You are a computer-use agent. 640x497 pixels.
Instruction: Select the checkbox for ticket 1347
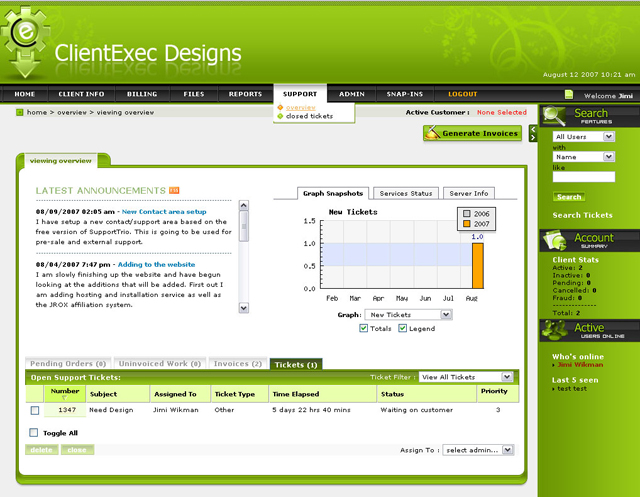pyautogui.click(x=35, y=410)
